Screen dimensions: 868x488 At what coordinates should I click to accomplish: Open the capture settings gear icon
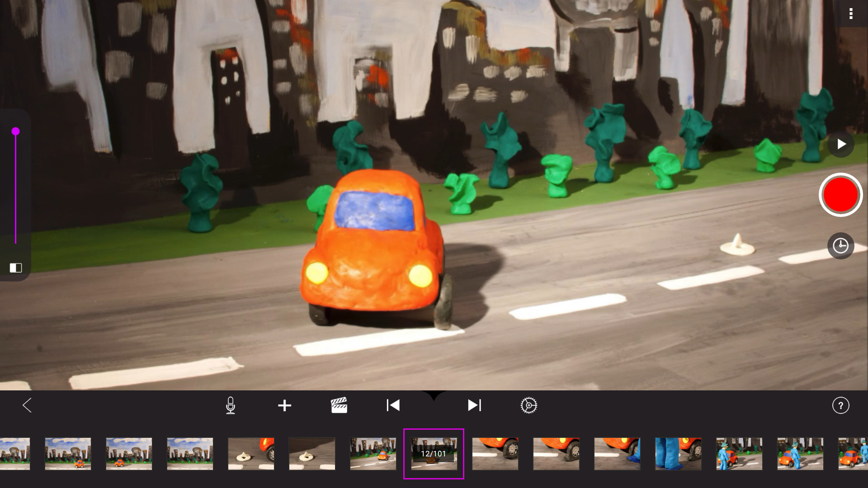[529, 405]
